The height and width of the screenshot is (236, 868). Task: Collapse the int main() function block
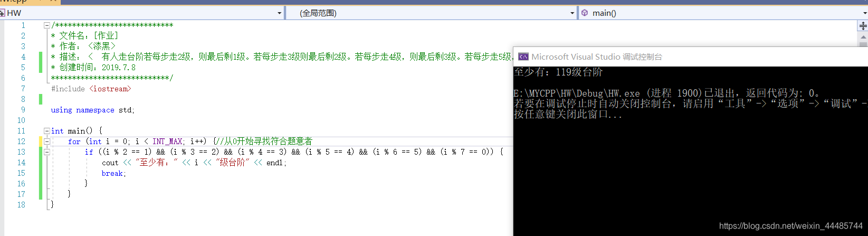[x=46, y=131]
